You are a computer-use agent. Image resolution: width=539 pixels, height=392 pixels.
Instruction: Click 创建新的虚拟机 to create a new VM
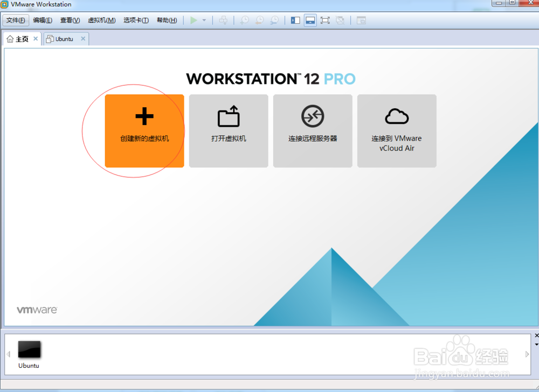[x=144, y=131]
